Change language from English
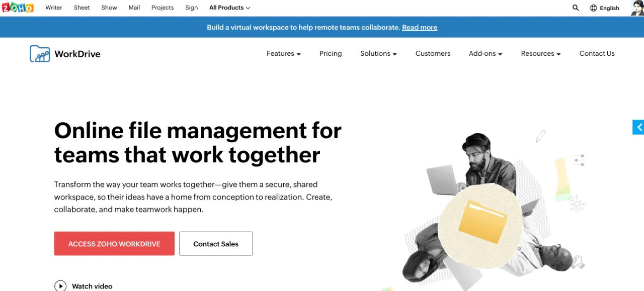The image size is (644, 291). click(609, 8)
